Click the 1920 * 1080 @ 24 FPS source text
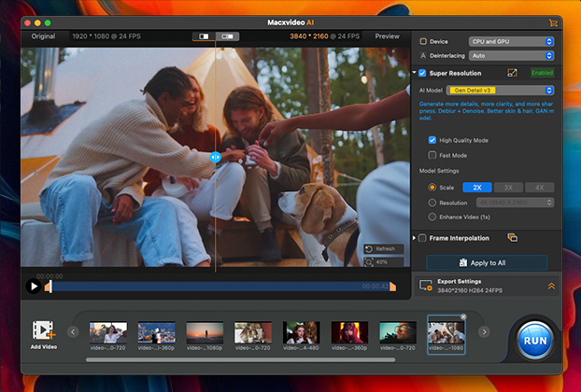Screen dimensions: 581x392 (106, 36)
